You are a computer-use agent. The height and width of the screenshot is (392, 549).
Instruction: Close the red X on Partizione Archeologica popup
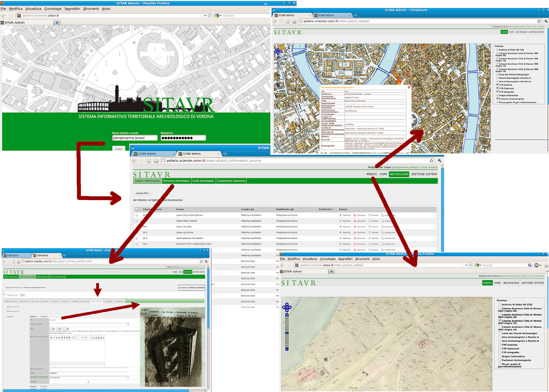(409, 88)
